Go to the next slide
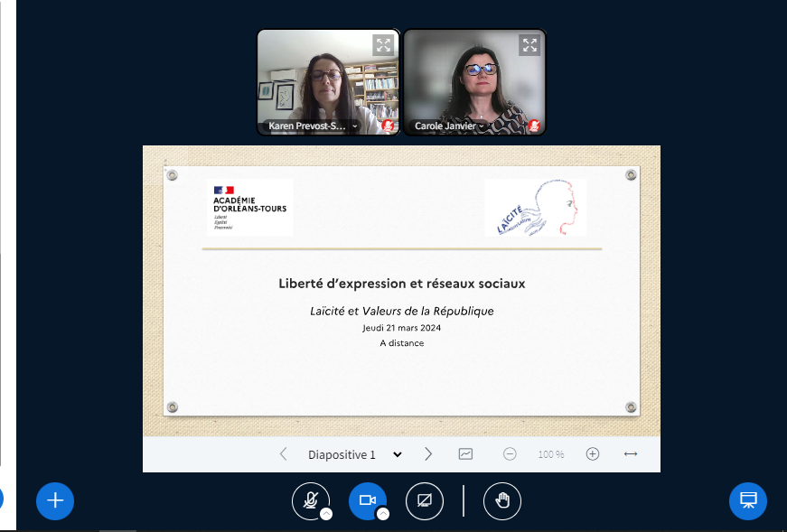This screenshot has height=532, width=787. pyautogui.click(x=427, y=454)
